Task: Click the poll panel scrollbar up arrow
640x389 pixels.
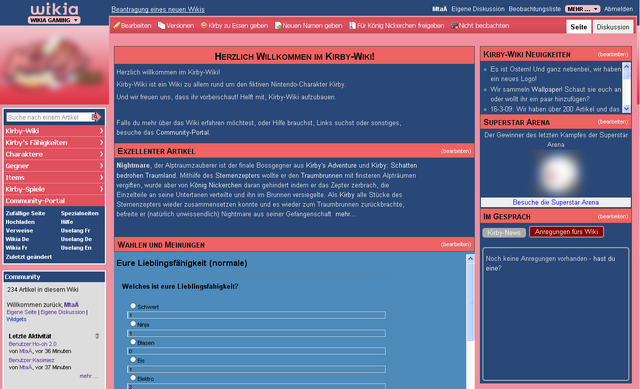Action: point(470,258)
